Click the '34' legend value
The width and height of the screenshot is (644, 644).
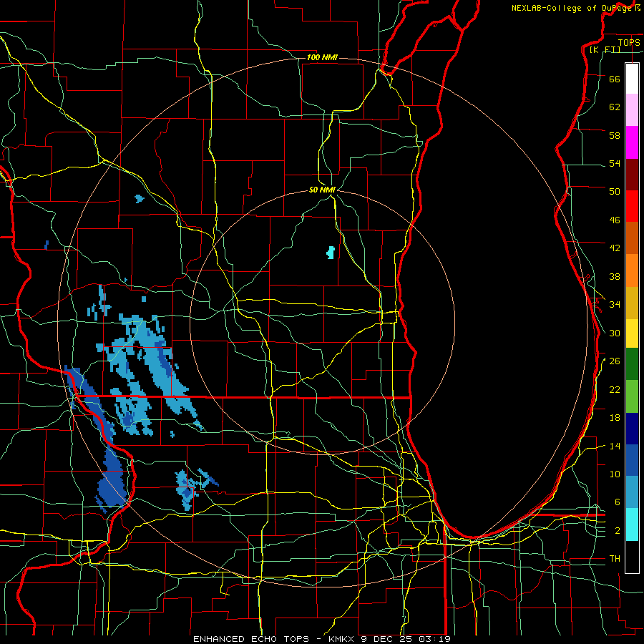(615, 305)
